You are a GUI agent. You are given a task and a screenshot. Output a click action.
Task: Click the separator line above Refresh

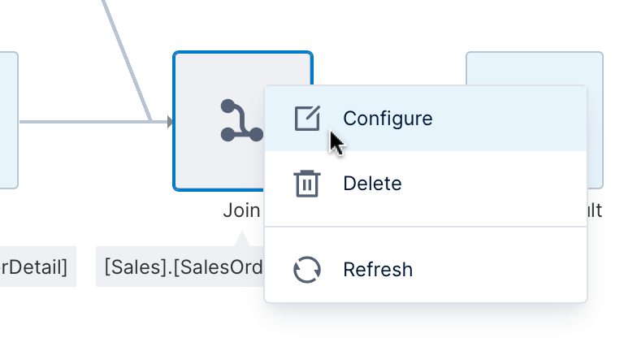[x=426, y=227]
